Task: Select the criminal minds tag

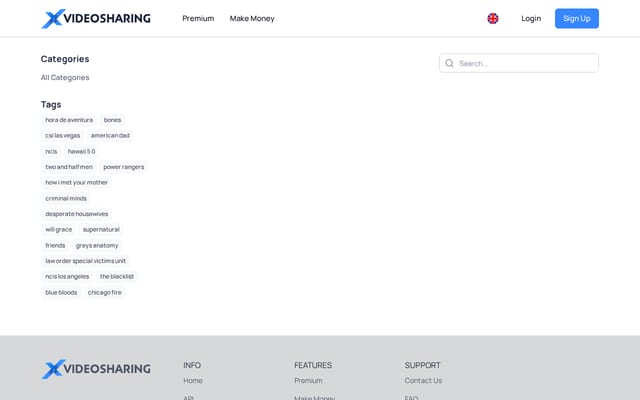Action: click(x=66, y=198)
